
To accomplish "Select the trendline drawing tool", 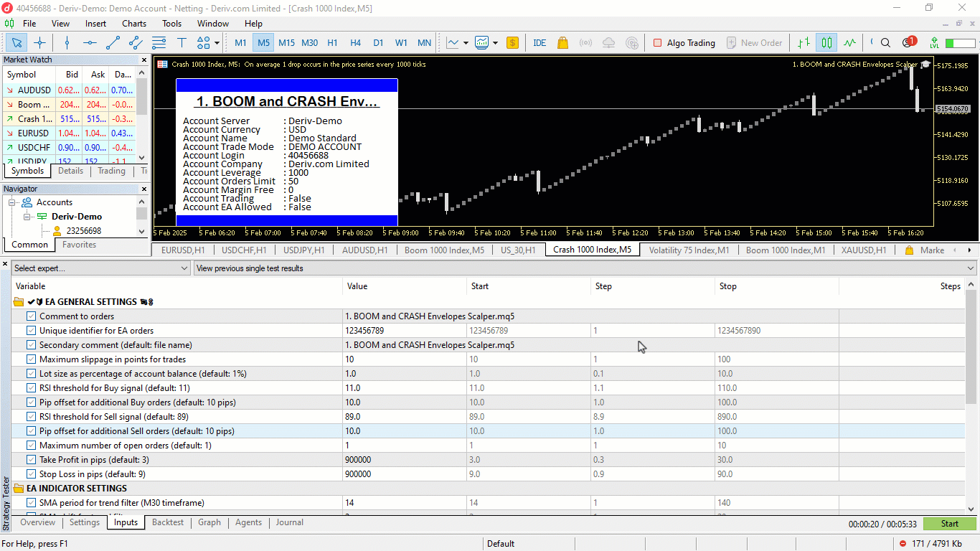I will point(113,42).
